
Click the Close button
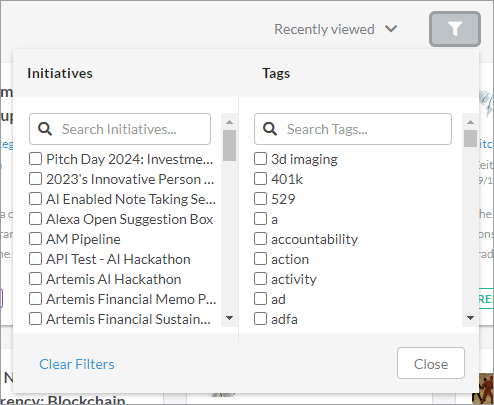[x=431, y=363]
